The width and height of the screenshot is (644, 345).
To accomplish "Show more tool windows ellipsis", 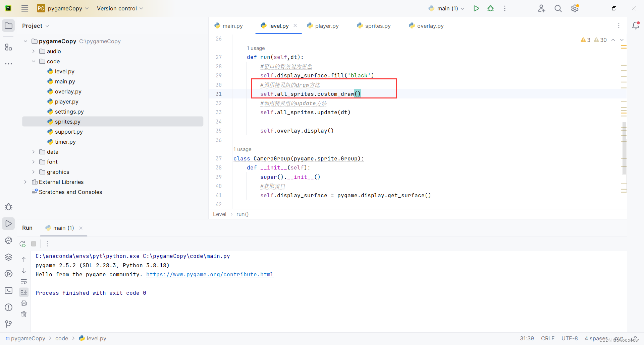I will tap(8, 64).
